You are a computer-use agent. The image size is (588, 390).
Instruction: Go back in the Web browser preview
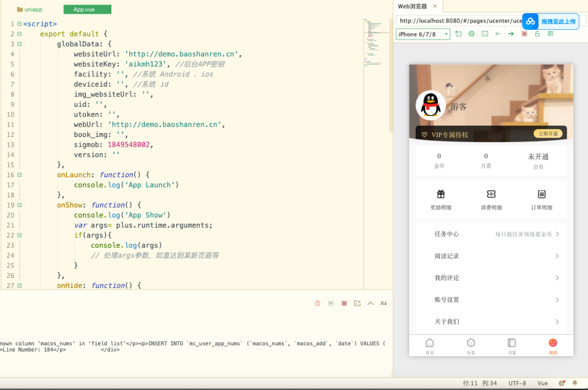(498, 34)
